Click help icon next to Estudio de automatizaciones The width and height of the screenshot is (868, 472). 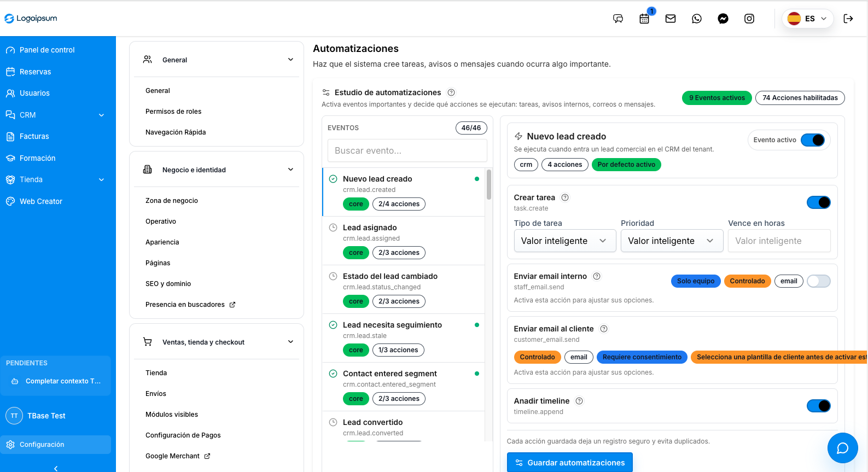pos(451,92)
